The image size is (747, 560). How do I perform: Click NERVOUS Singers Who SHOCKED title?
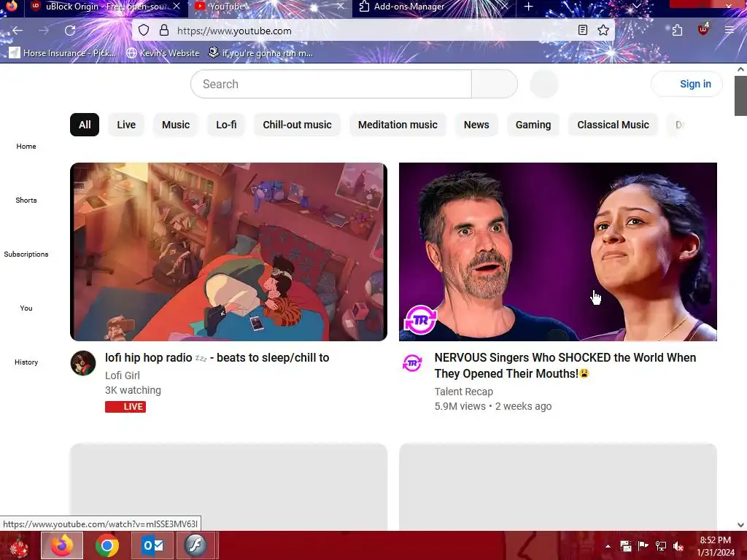(x=565, y=366)
